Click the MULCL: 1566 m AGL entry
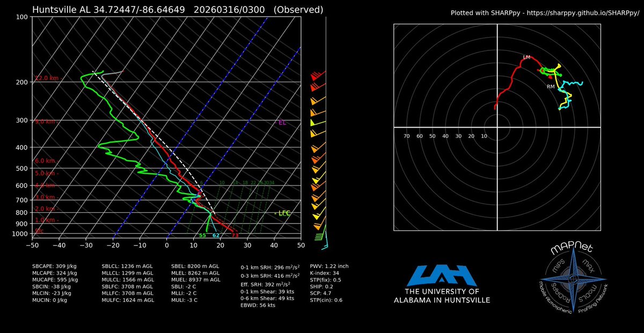 [128, 280]
